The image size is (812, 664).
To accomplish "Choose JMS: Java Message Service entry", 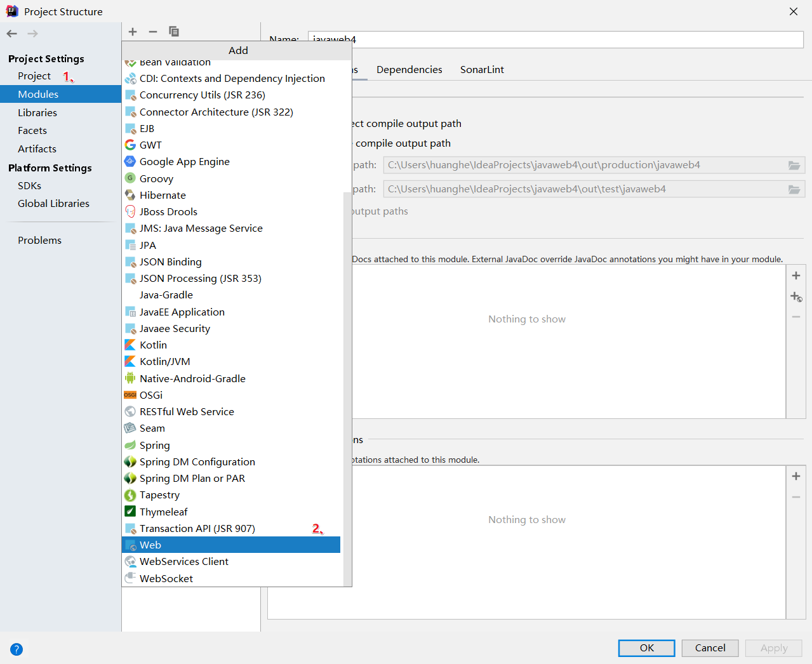I will click(231, 228).
